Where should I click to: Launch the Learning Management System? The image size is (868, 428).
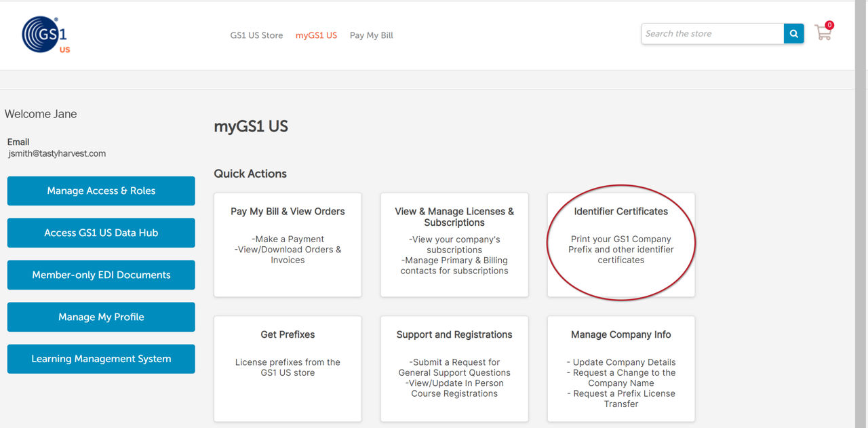[101, 359]
